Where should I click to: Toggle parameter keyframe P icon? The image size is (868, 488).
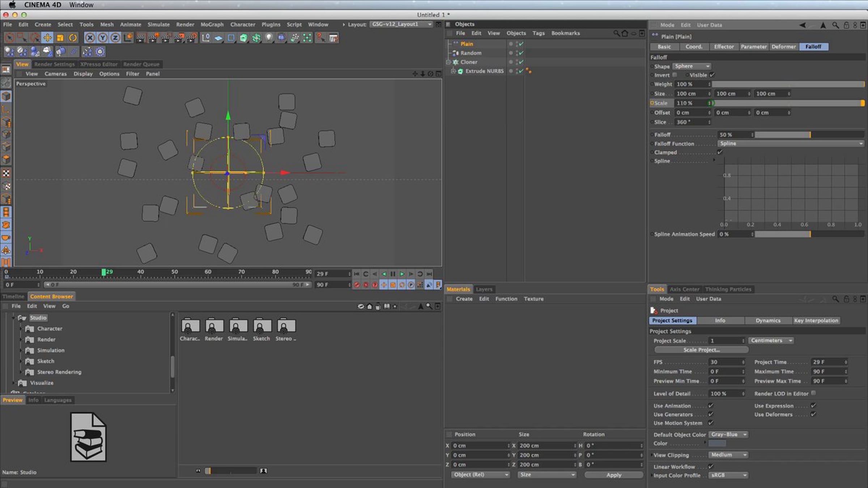[x=411, y=285]
